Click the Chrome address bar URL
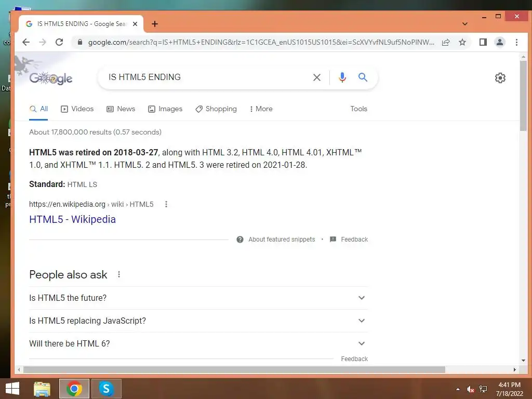Viewport: 532px width, 399px height. click(x=261, y=42)
